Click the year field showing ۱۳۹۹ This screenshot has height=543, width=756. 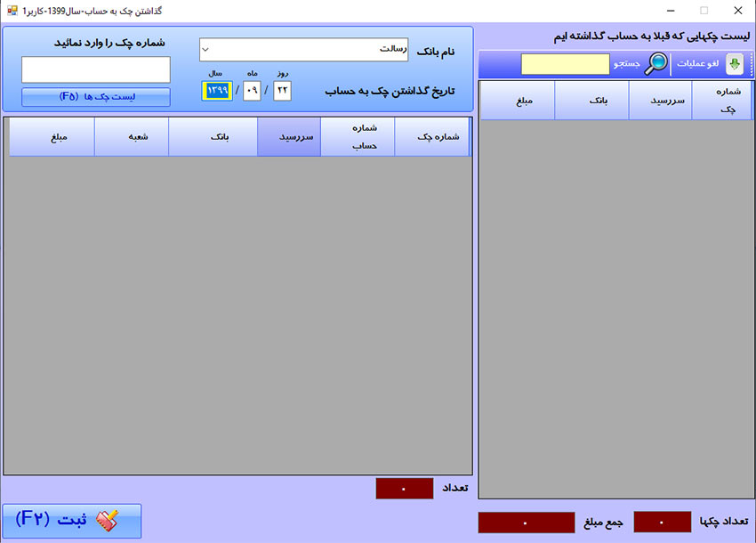[x=217, y=91]
